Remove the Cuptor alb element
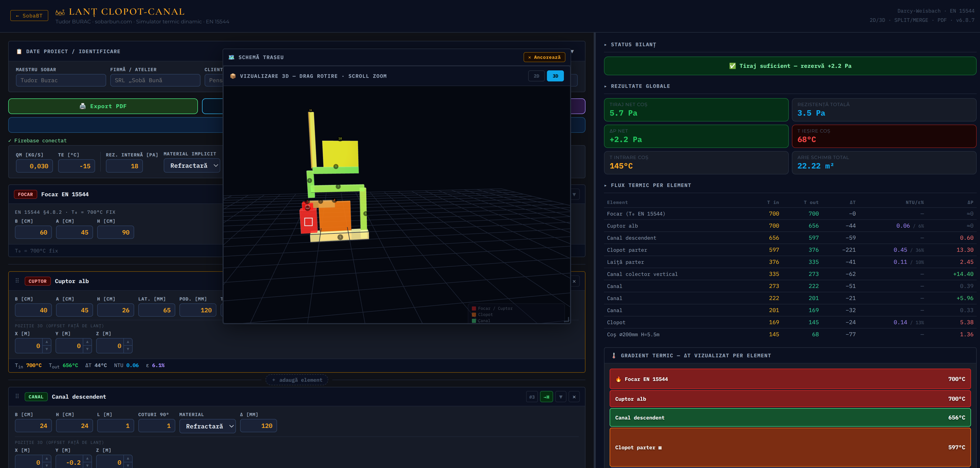Viewport: 980px width, 468px height. click(574, 281)
